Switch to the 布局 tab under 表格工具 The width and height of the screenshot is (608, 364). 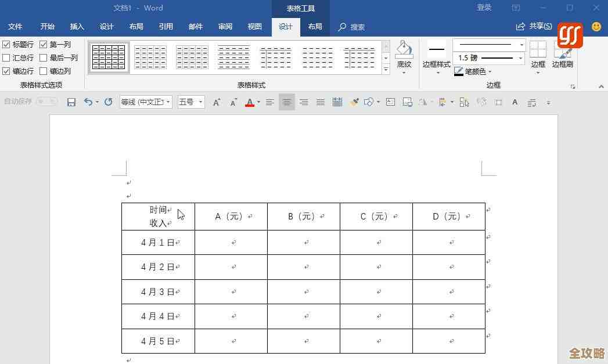coord(315,27)
